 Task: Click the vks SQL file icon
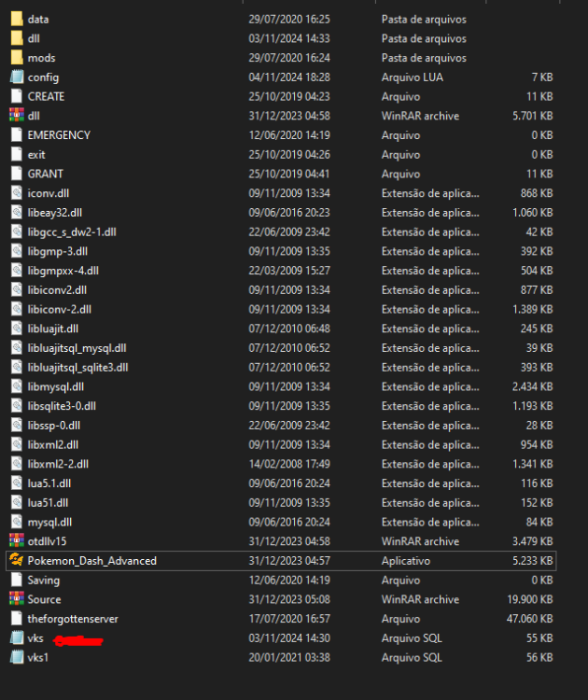click(17, 638)
